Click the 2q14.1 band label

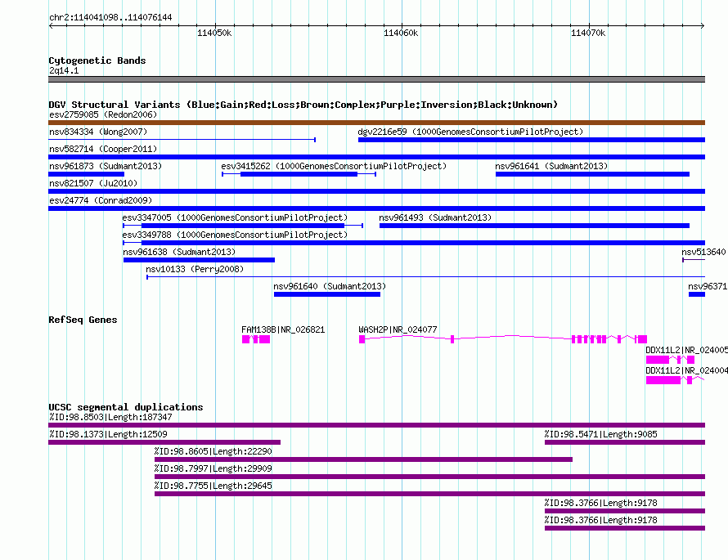coord(64,70)
